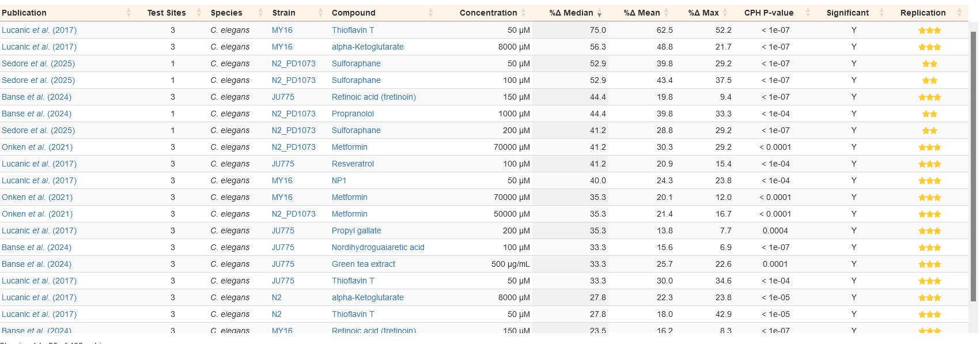Click the Strain column sort arrows

320,13
